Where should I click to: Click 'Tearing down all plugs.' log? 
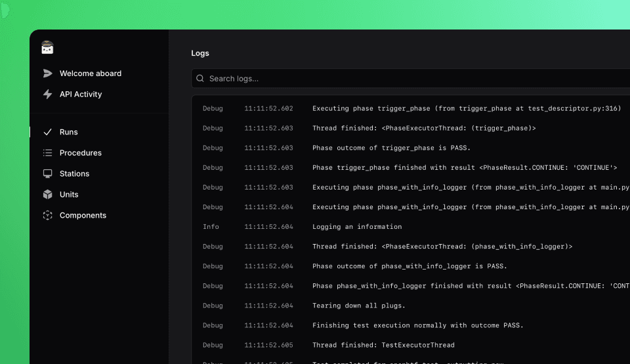pos(359,306)
